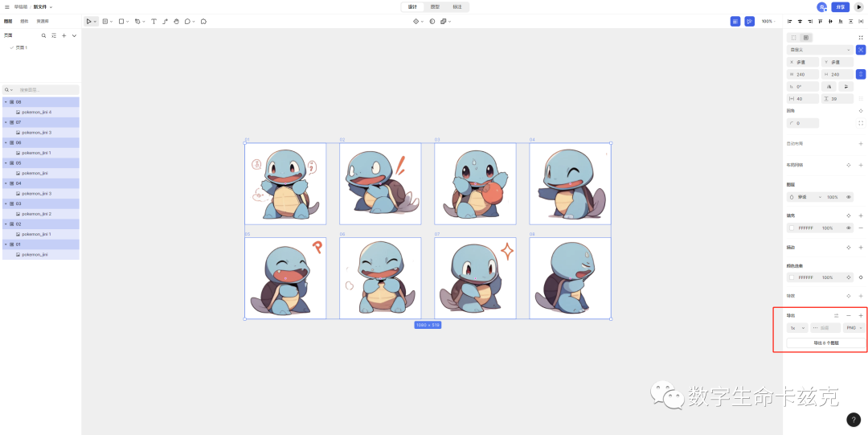Screen dimensions: 868x435
Task: Align selection to top edges
Action: 821,22
